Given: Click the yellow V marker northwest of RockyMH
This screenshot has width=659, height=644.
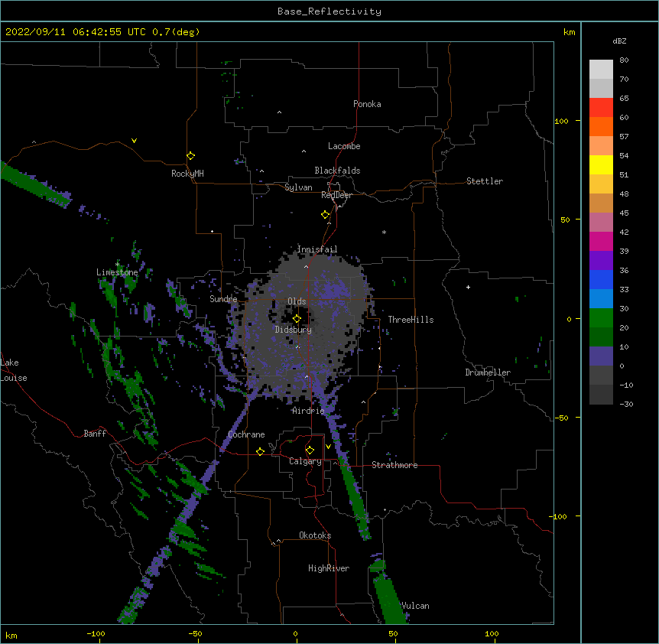Looking at the screenshot, I should coord(134,141).
